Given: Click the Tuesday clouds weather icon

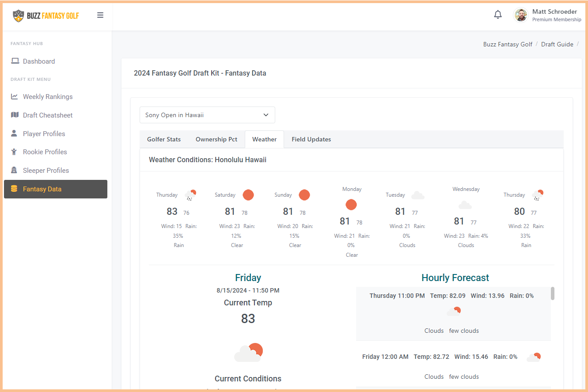Looking at the screenshot, I should pyautogui.click(x=418, y=195).
